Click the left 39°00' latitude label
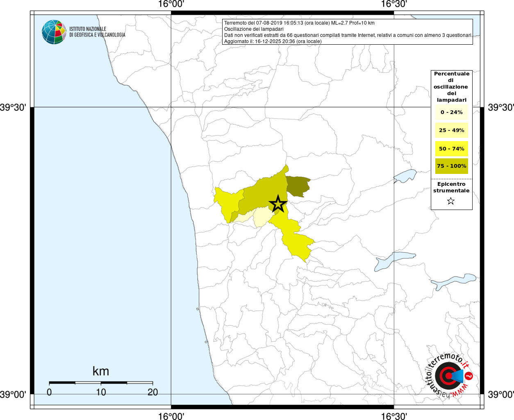Image resolution: width=514 pixels, height=420 pixels. point(13,395)
